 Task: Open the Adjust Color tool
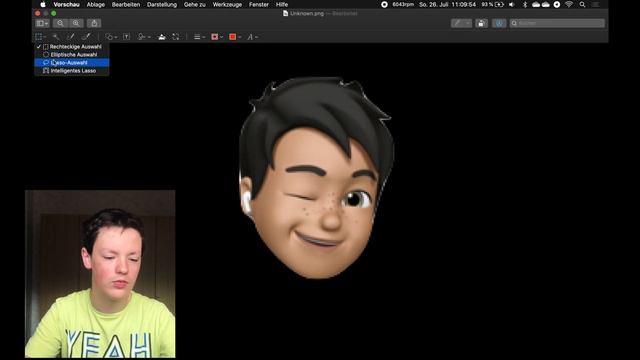(162, 37)
